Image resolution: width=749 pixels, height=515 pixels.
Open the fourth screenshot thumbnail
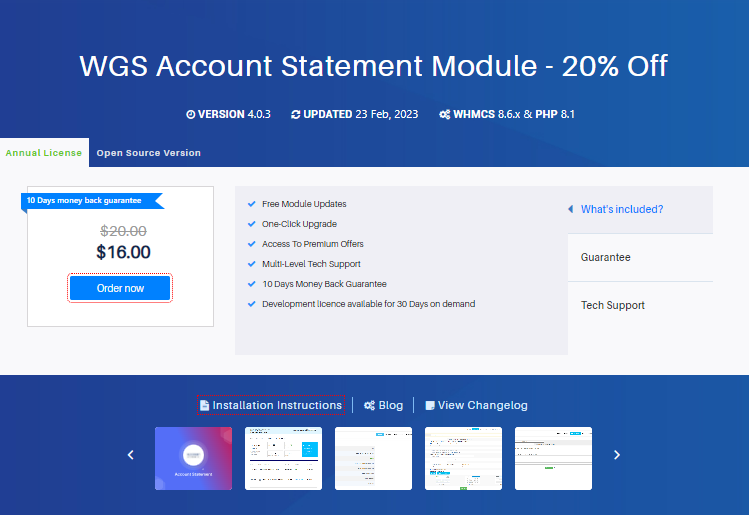pyautogui.click(x=463, y=458)
